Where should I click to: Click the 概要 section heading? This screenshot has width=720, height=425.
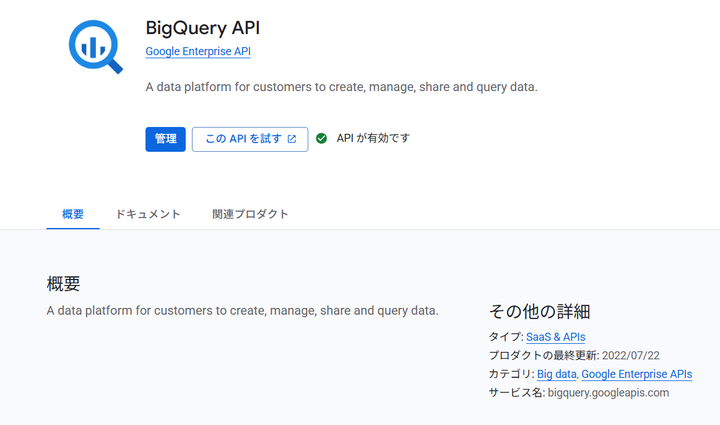[x=63, y=284]
